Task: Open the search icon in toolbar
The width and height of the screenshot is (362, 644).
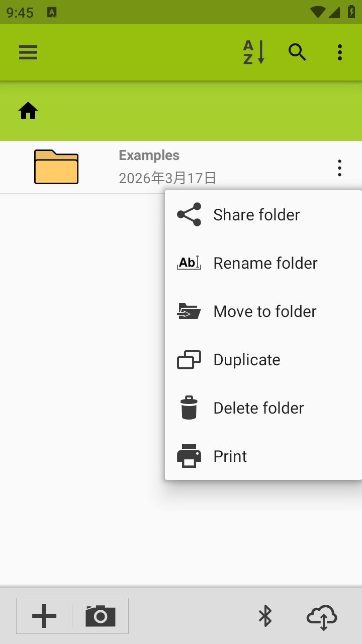Action: point(297,52)
